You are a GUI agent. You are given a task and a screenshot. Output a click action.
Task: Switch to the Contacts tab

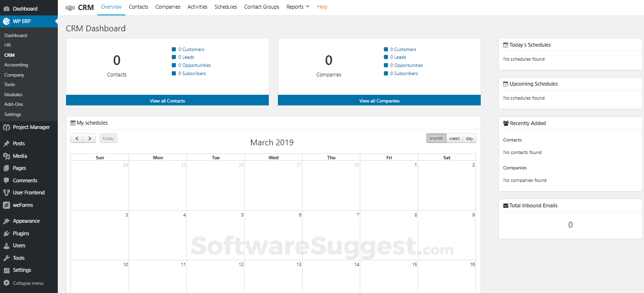pos(138,7)
